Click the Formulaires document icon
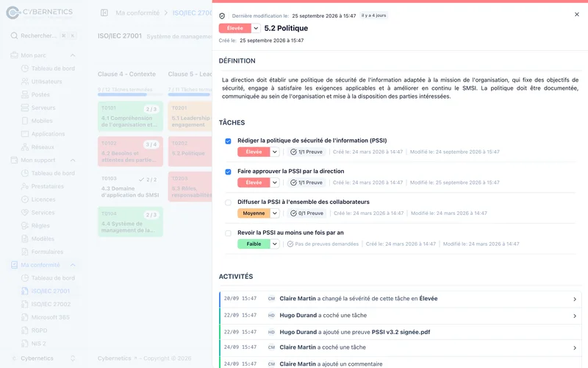 (25, 252)
